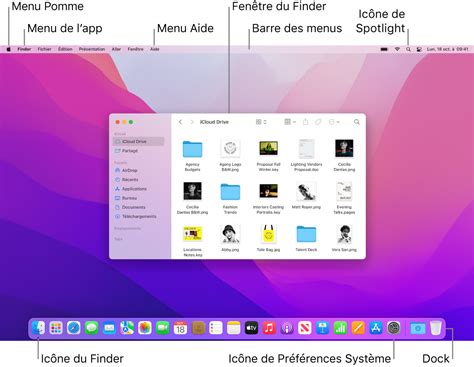Image resolution: width=474 pixels, height=367 pixels.
Task: Open Reminders in the Dock
Action: [x=216, y=328]
